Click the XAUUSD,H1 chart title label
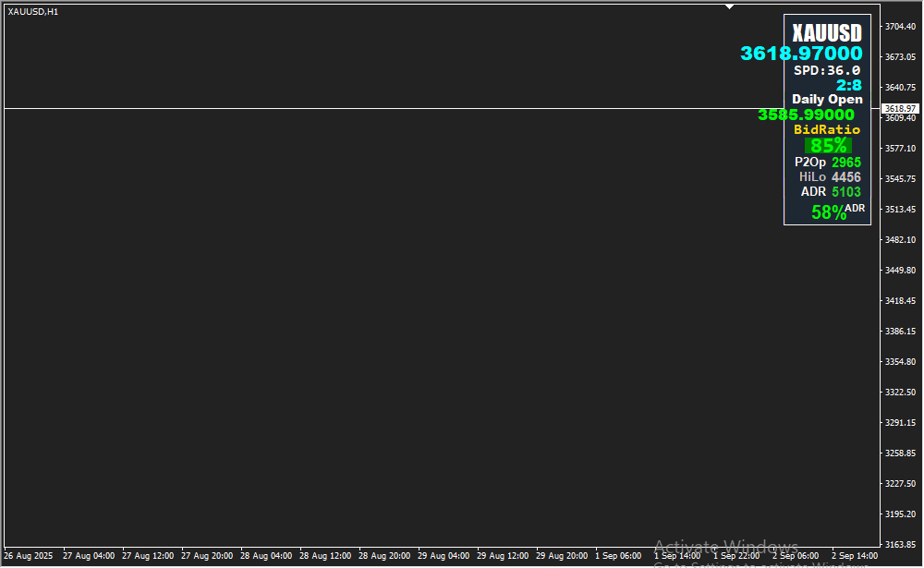The height and width of the screenshot is (568, 924). click(33, 12)
